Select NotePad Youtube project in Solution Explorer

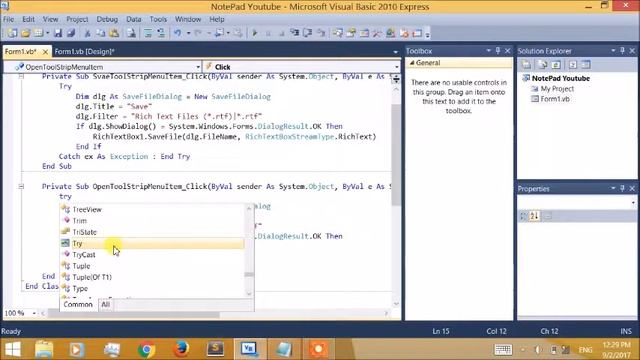tap(560, 78)
